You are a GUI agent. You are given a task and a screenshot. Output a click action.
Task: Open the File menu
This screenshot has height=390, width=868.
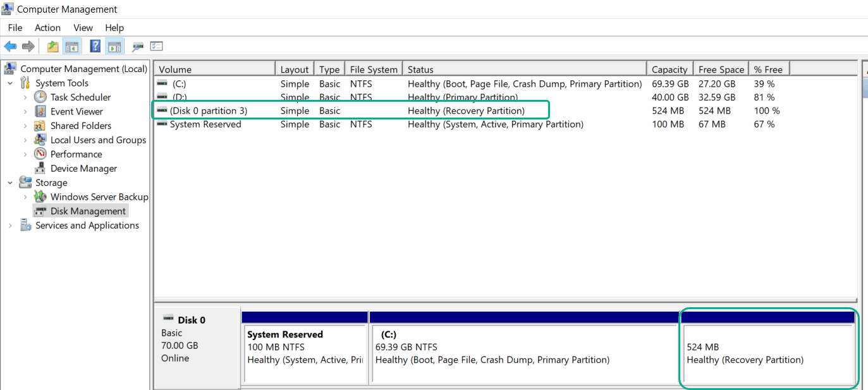pos(15,28)
